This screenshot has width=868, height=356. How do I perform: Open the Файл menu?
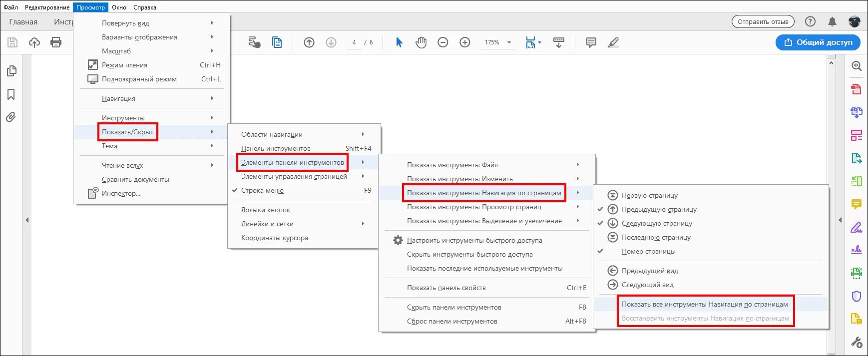coord(11,7)
